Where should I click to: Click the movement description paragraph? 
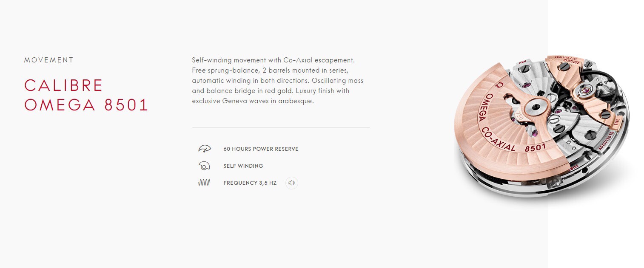click(x=277, y=81)
